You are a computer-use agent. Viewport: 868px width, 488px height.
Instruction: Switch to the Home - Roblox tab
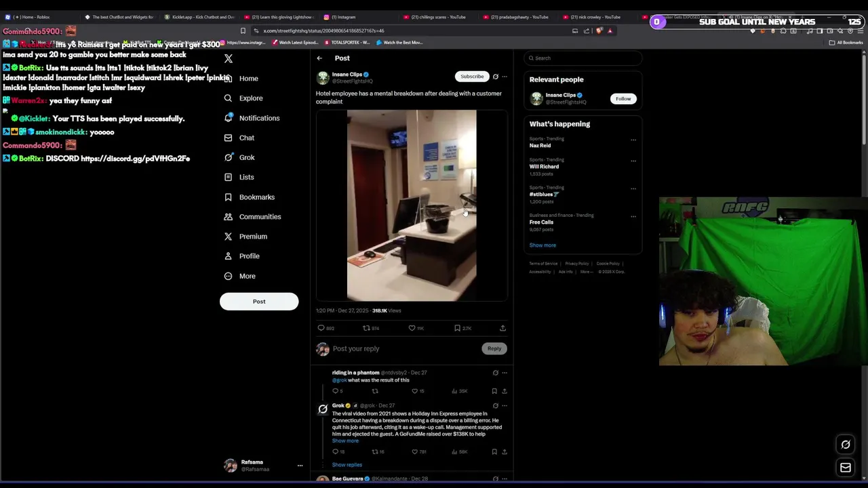(x=32, y=17)
